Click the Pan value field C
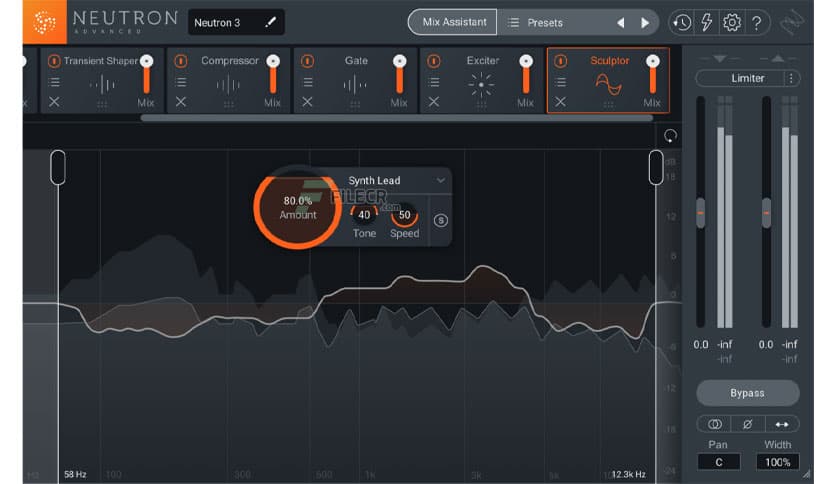 pyautogui.click(x=719, y=462)
